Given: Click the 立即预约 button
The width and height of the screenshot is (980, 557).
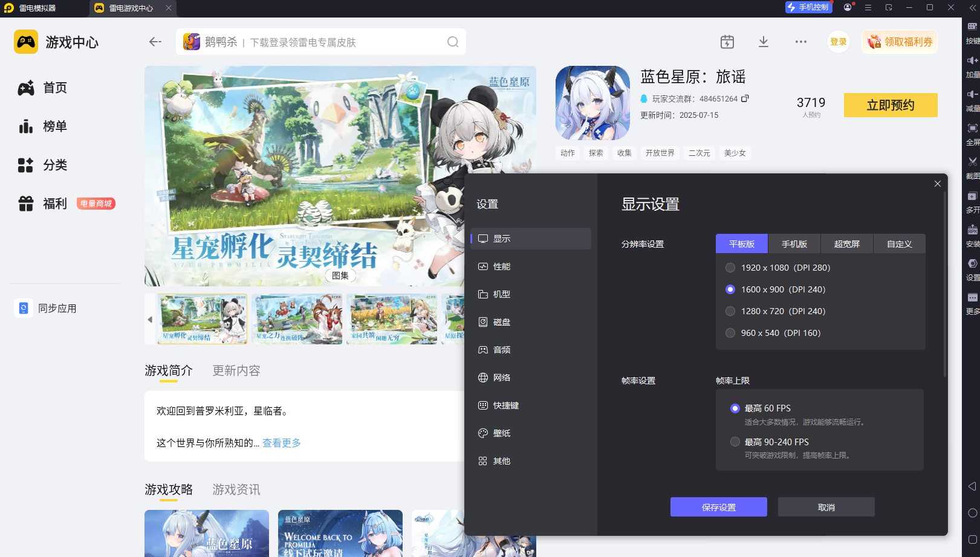Looking at the screenshot, I should coord(891,105).
